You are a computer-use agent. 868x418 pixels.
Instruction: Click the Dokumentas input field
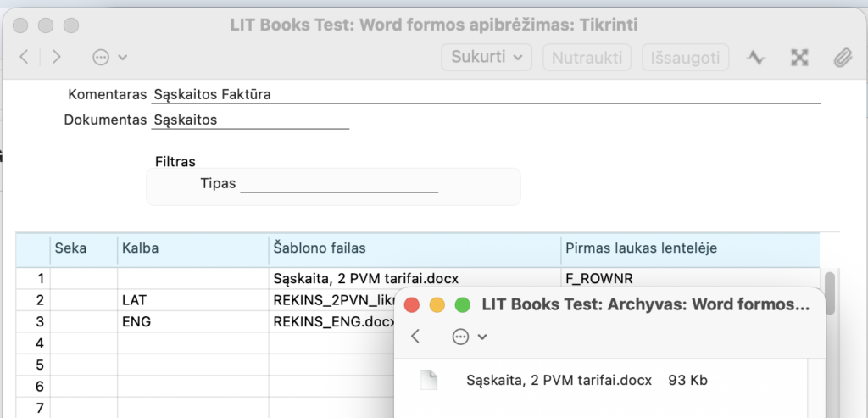[250, 120]
